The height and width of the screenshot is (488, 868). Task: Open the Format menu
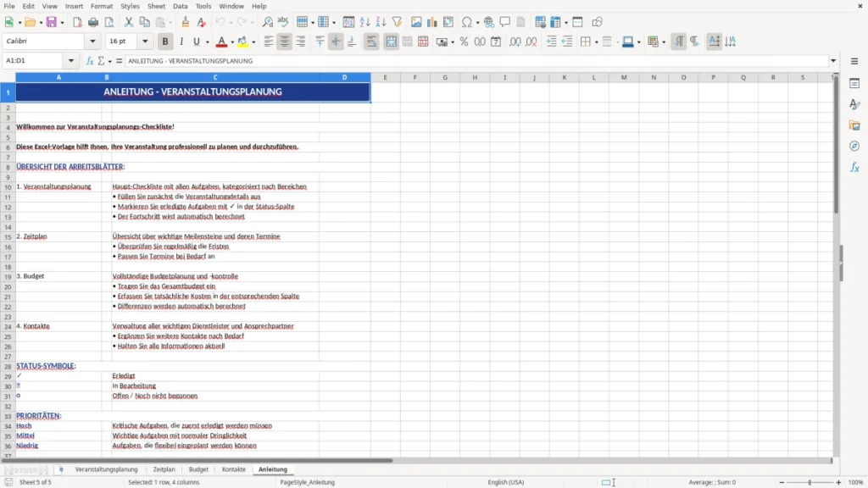(x=102, y=6)
